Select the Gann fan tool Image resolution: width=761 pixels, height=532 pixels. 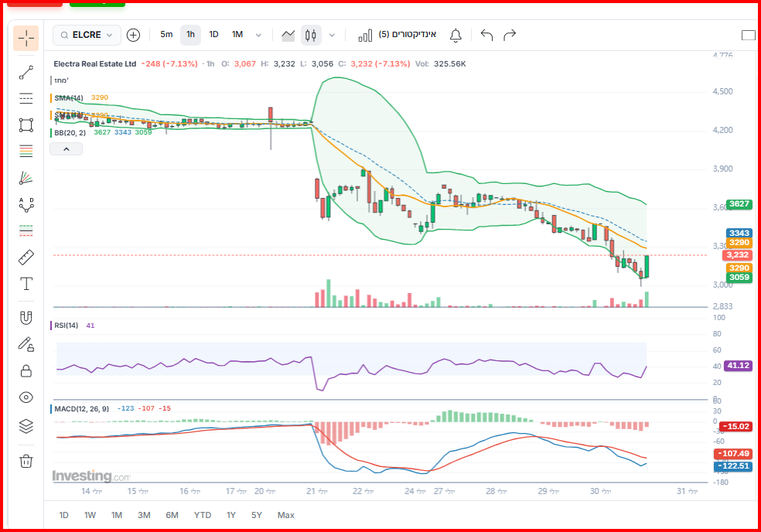pos(26,178)
